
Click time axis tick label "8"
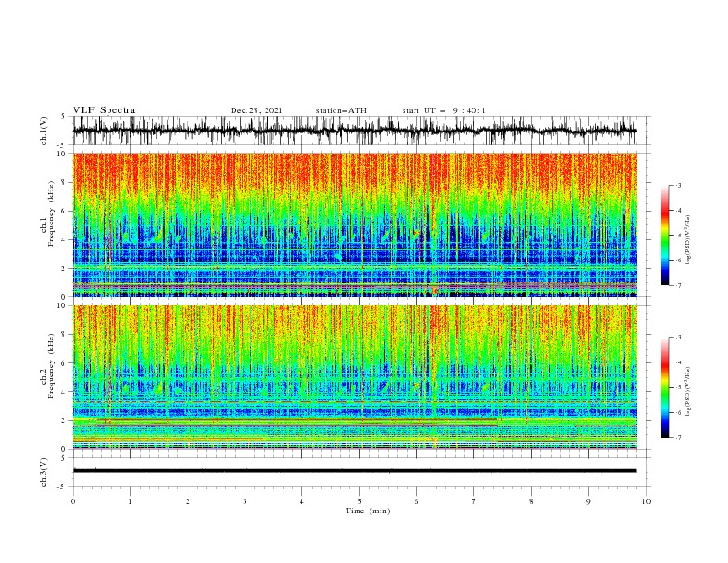pos(531,501)
